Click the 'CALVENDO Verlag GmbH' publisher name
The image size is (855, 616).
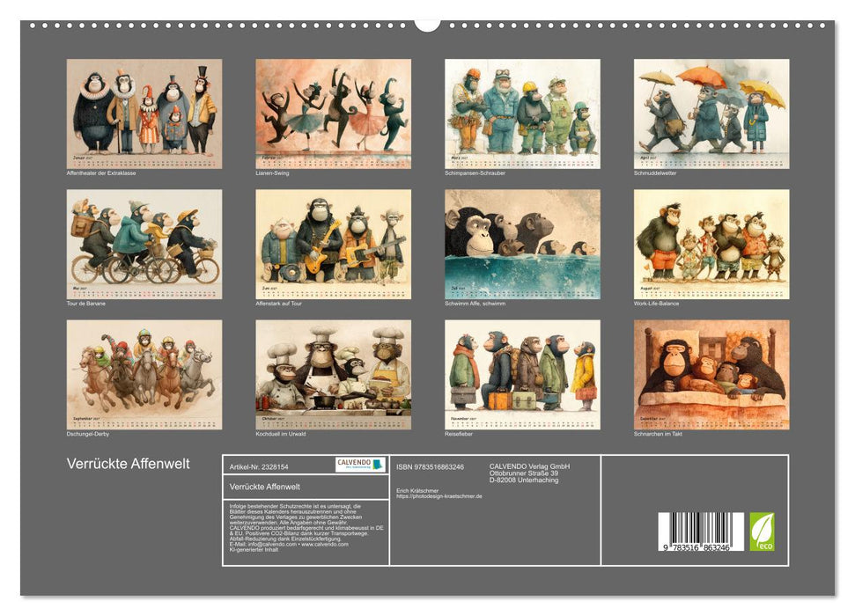point(529,466)
